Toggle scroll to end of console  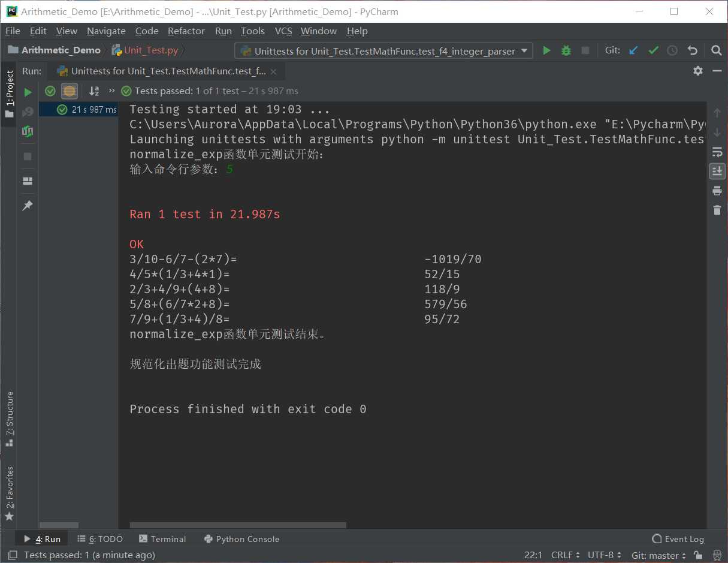[x=717, y=171]
